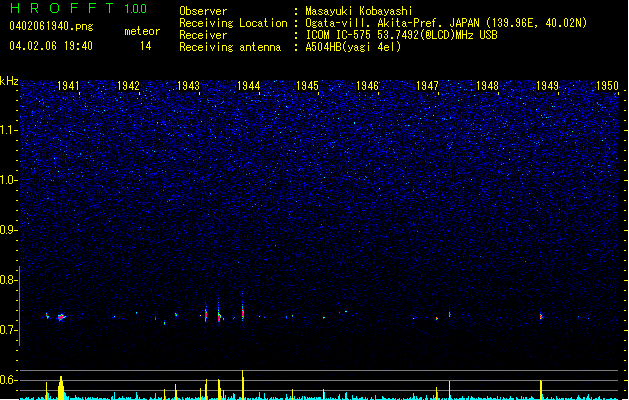Click the 'Receiver' field label
Image resolution: width=629 pixels, height=400 pixels.
[203, 35]
